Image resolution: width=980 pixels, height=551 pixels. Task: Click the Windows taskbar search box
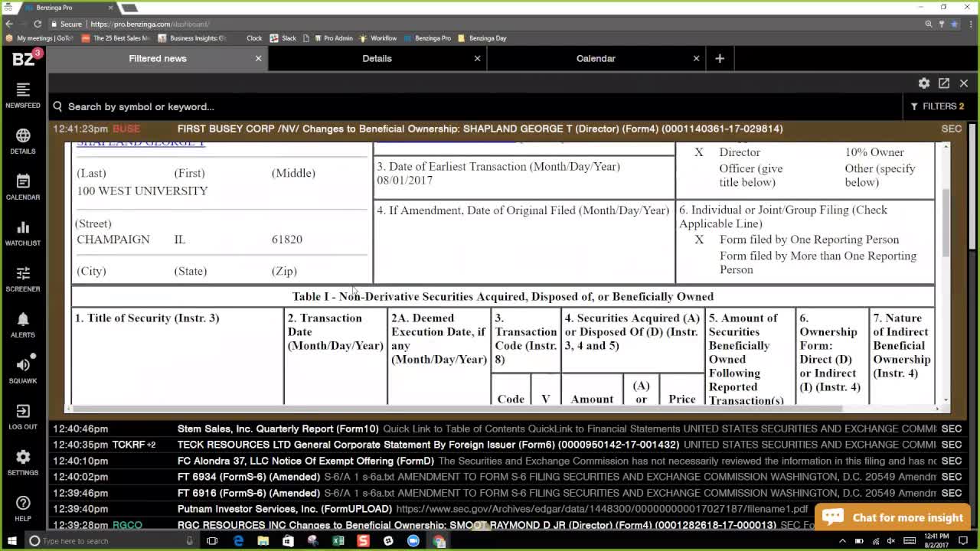point(111,541)
